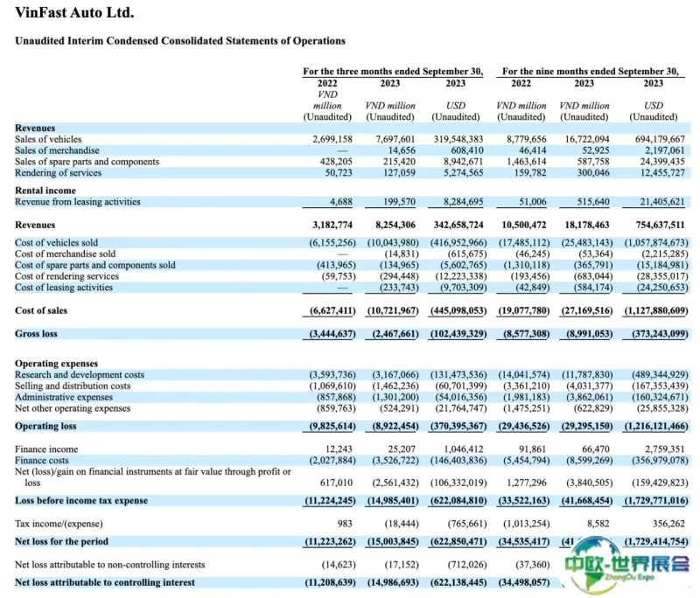Click the 'For the three months ended September 30,' header
This screenshot has height=598, width=700.
pos(393,72)
